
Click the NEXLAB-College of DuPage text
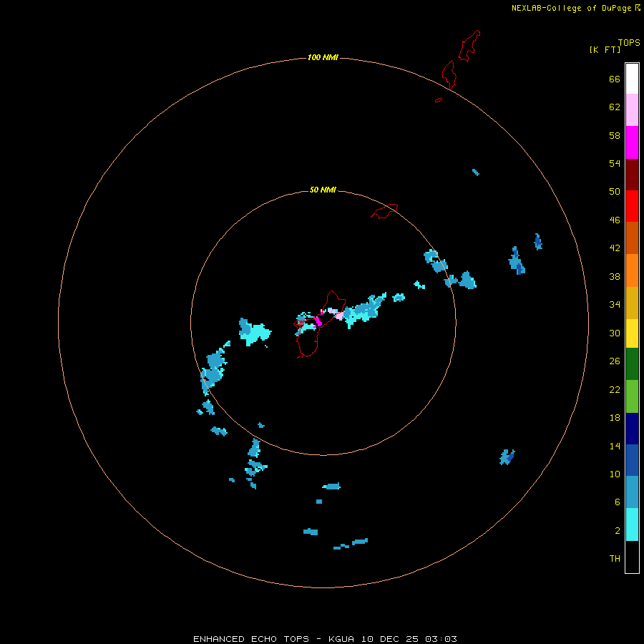pyautogui.click(x=571, y=8)
